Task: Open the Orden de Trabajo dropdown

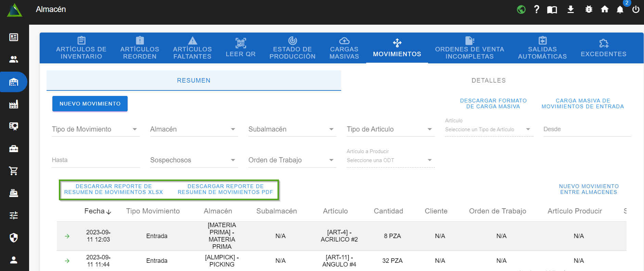Action: (x=292, y=160)
